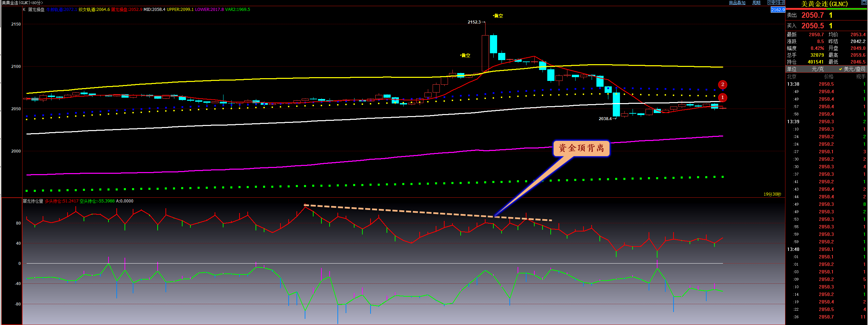This screenshot has width=868, height=325.
Task: Click the 2152.3 high price label
Action: [x=474, y=22]
